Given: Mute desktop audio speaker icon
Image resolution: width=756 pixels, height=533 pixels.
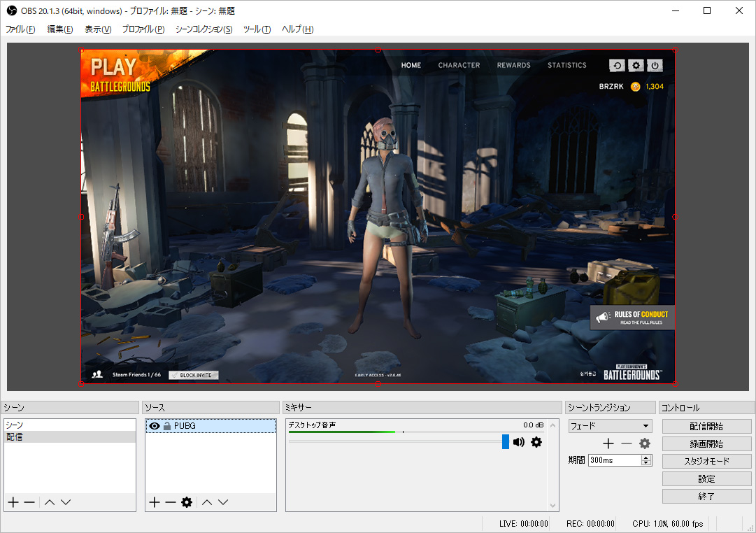Looking at the screenshot, I should coord(519,442).
